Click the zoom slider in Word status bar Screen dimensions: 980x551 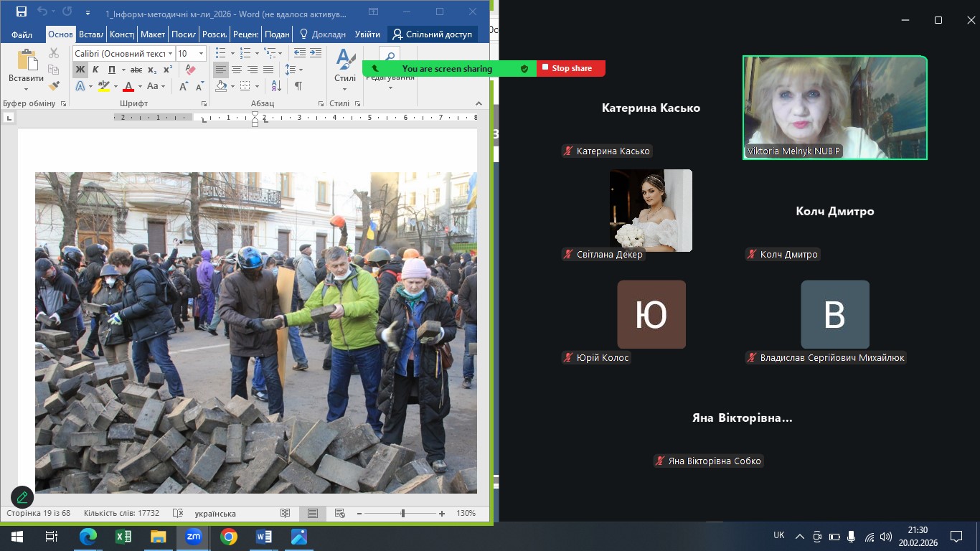402,514
